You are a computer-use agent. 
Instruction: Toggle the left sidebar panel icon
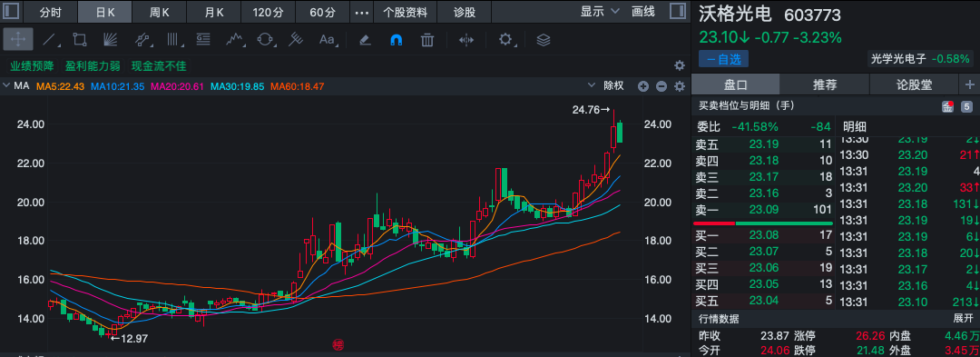click(12, 11)
